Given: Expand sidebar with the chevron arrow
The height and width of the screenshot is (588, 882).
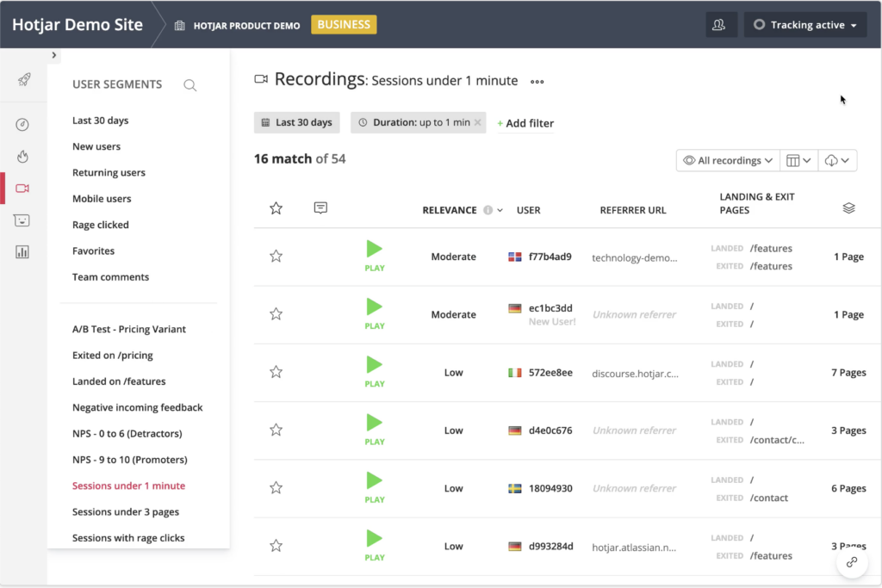Looking at the screenshot, I should tap(54, 55).
